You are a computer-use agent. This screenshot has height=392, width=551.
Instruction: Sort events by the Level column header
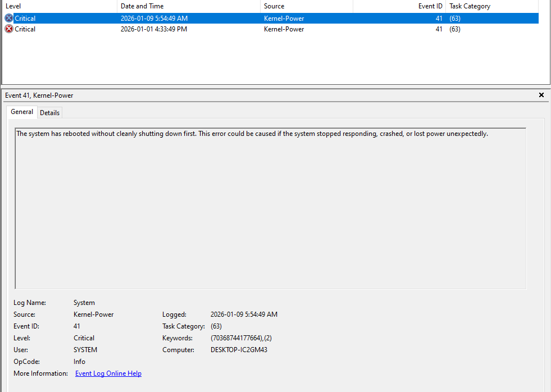pos(59,6)
